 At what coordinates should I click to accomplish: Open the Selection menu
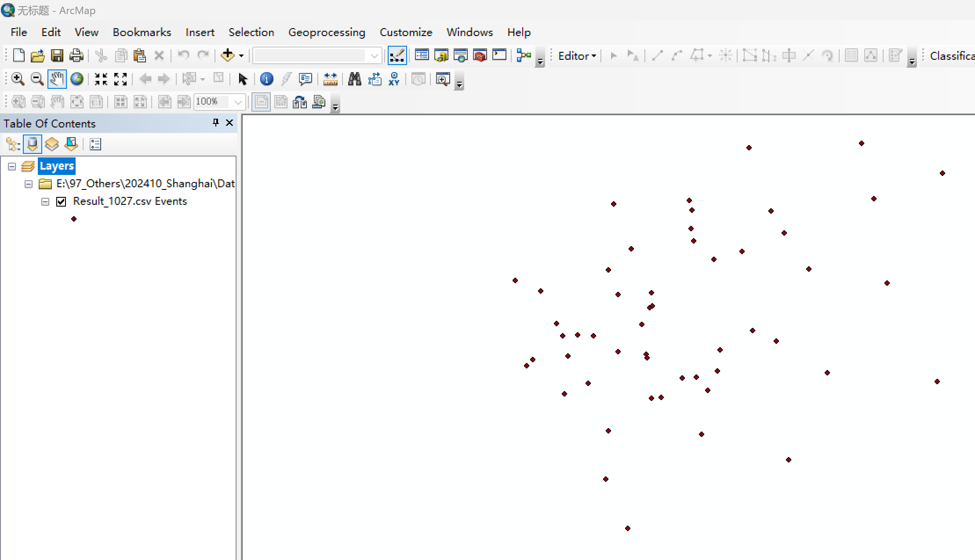(x=251, y=32)
